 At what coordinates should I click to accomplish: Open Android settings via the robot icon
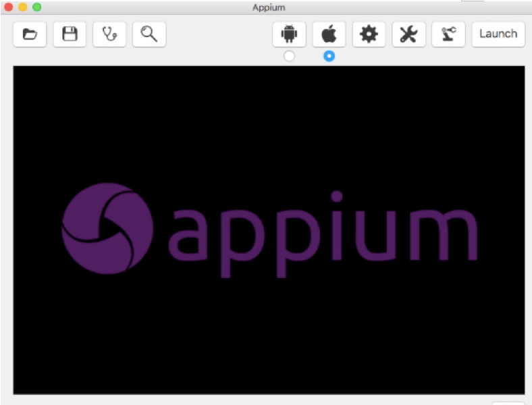[x=289, y=34]
